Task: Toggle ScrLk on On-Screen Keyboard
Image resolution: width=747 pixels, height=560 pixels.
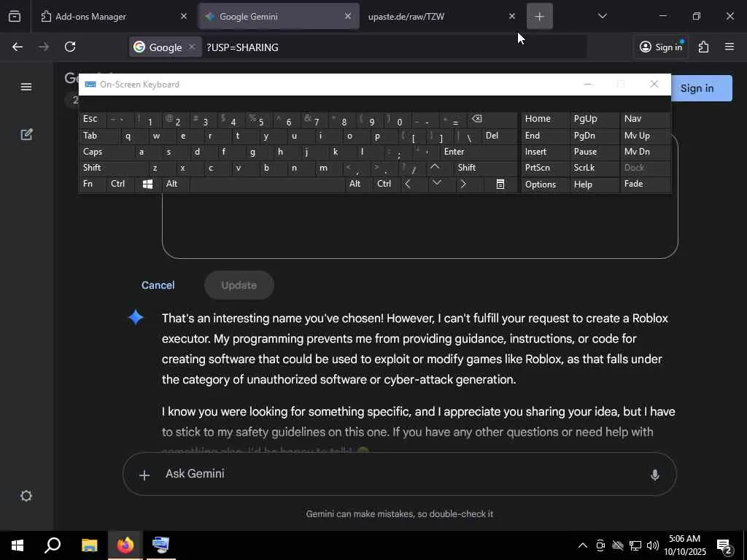Action: [x=594, y=168]
